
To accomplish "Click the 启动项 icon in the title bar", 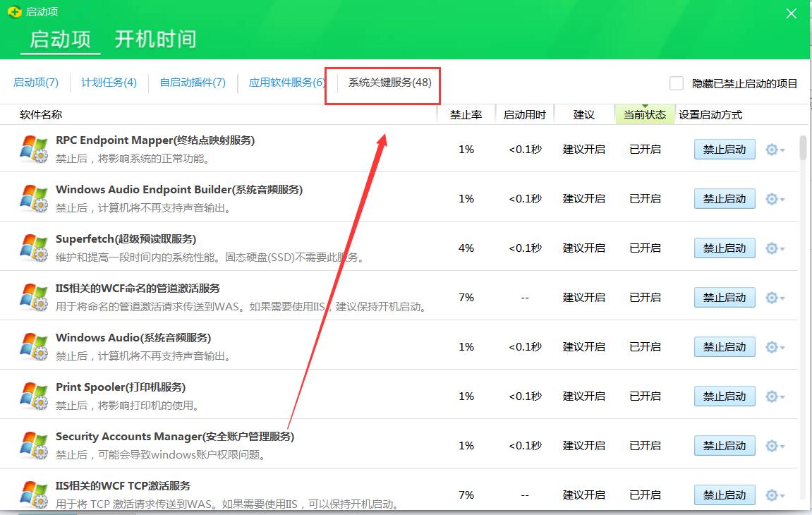I will (14, 11).
